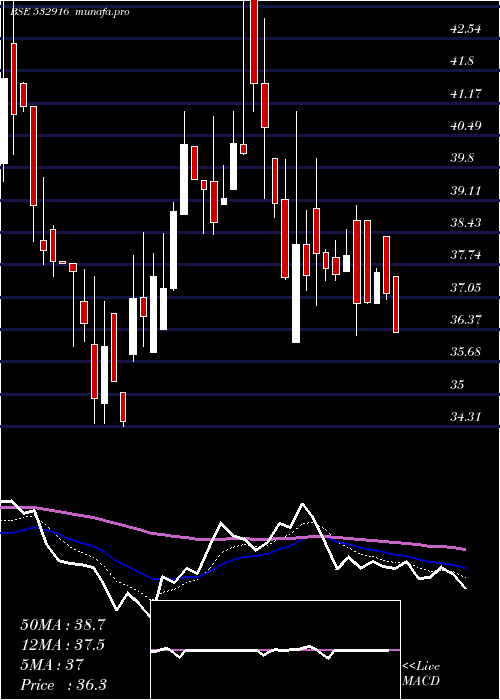Select the 39.8 price axis label

(462, 158)
